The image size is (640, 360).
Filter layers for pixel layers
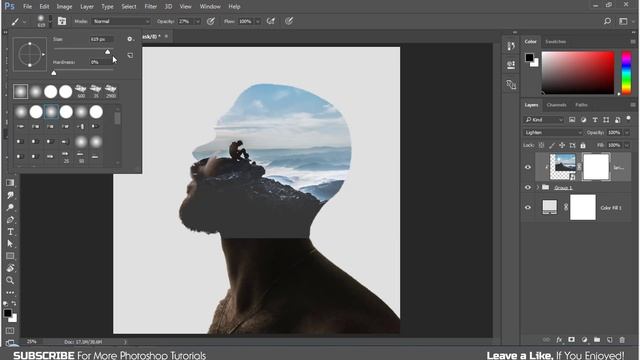click(572, 120)
